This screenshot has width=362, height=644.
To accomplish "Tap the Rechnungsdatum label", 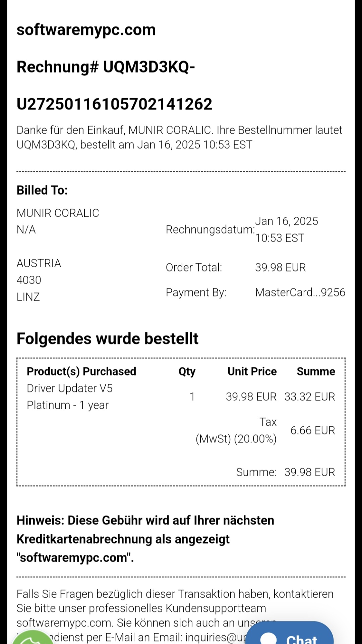I will [210, 230].
